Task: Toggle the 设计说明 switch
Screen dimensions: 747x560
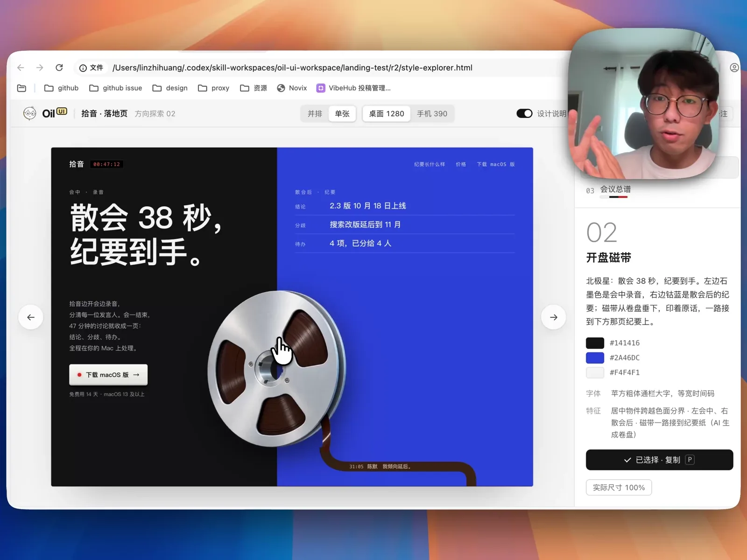Action: [524, 113]
